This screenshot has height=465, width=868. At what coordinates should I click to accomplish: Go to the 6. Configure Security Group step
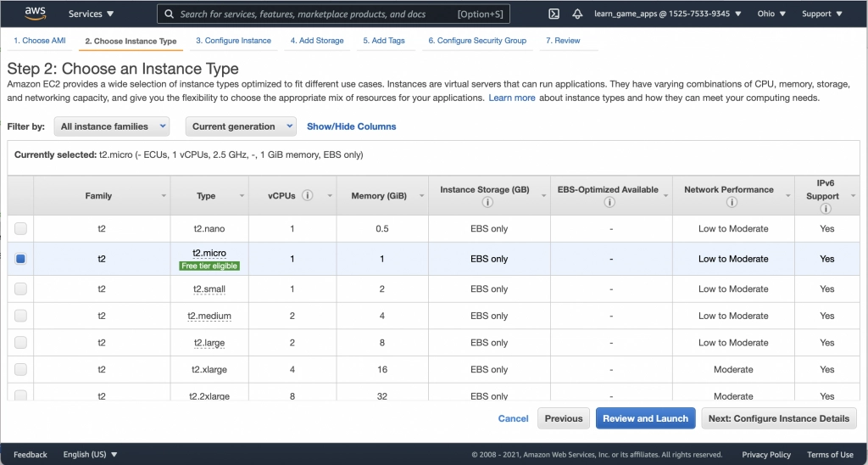click(x=477, y=41)
